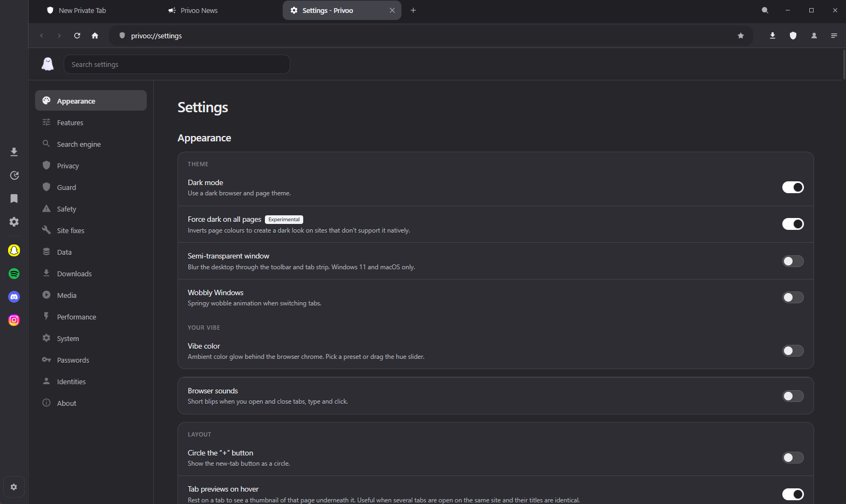Enable Semi-transparent window toggle
Viewport: 846px width, 504px height.
pyautogui.click(x=793, y=261)
